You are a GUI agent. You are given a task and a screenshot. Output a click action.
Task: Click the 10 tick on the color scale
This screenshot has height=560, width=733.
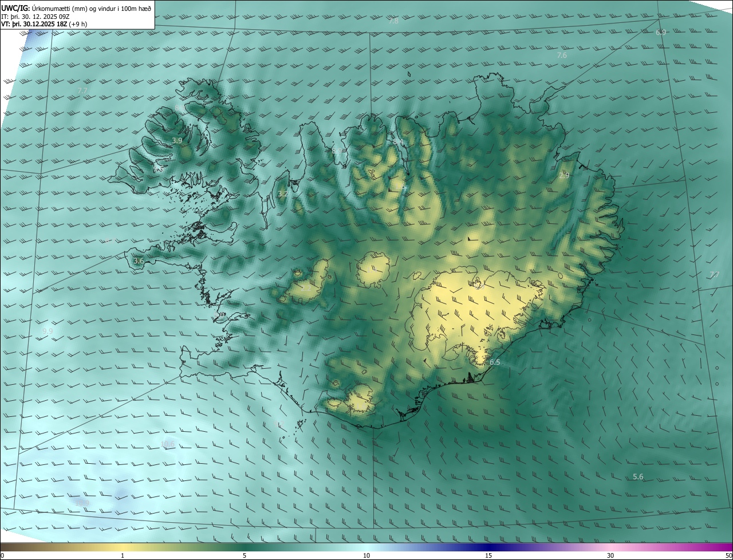pyautogui.click(x=366, y=556)
